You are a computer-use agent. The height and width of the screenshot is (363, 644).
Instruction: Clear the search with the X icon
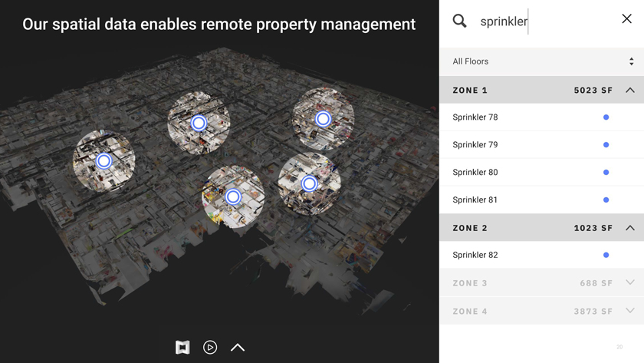tap(626, 19)
